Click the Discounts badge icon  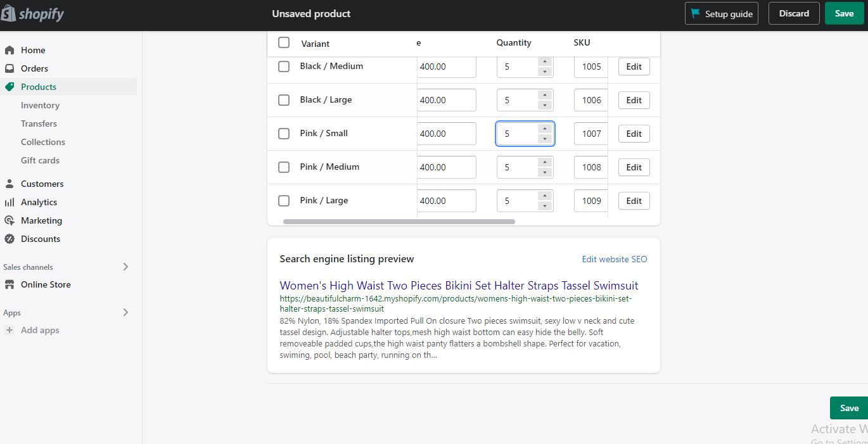pyautogui.click(x=10, y=239)
